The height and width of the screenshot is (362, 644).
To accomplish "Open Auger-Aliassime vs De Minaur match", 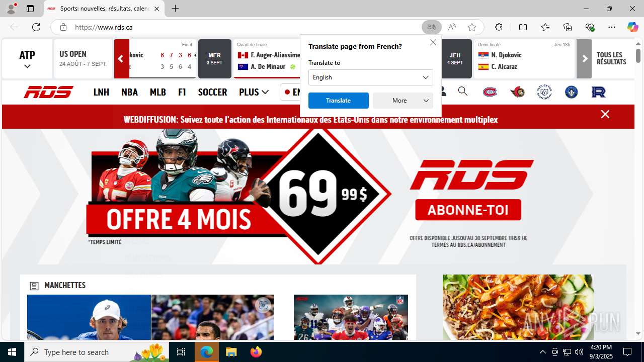I will [x=267, y=59].
